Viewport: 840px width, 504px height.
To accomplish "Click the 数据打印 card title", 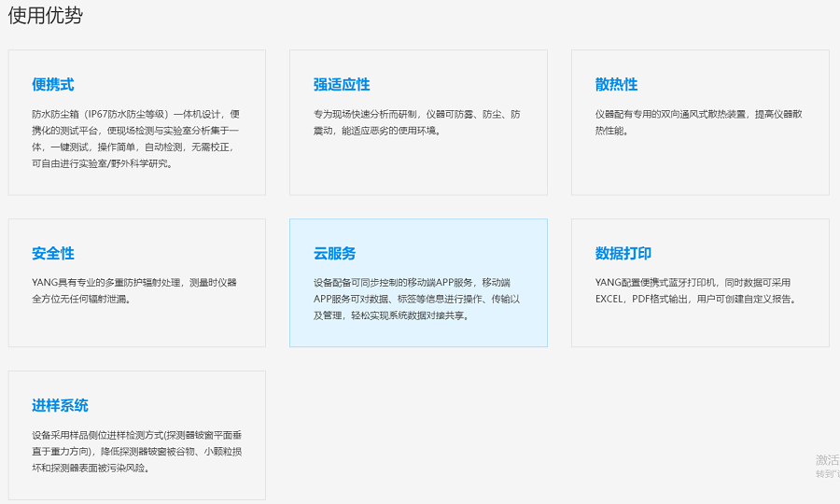I will coord(623,254).
